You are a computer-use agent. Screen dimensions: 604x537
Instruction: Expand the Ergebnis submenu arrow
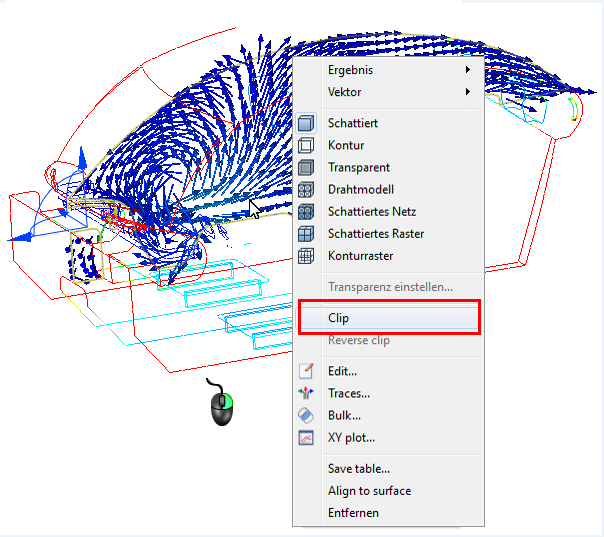(x=468, y=70)
